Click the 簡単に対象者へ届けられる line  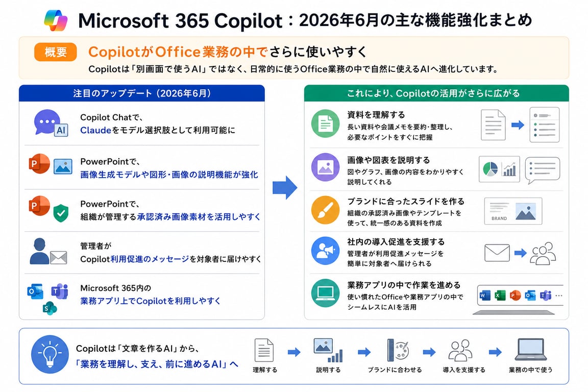tap(389, 263)
